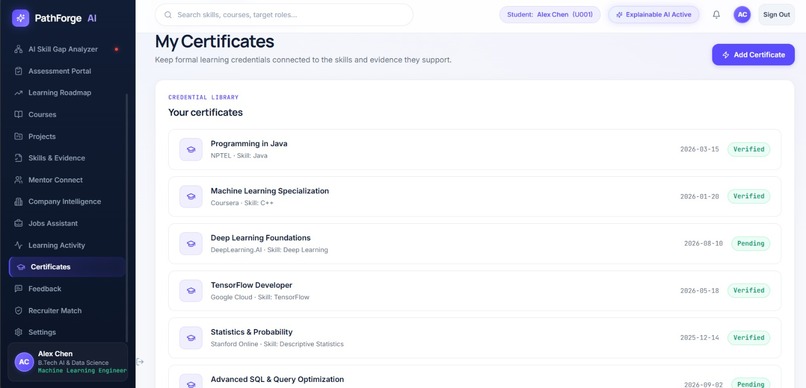This screenshot has height=388, width=806.
Task: Click the Programming in Java certificate icon
Action: pyautogui.click(x=191, y=150)
